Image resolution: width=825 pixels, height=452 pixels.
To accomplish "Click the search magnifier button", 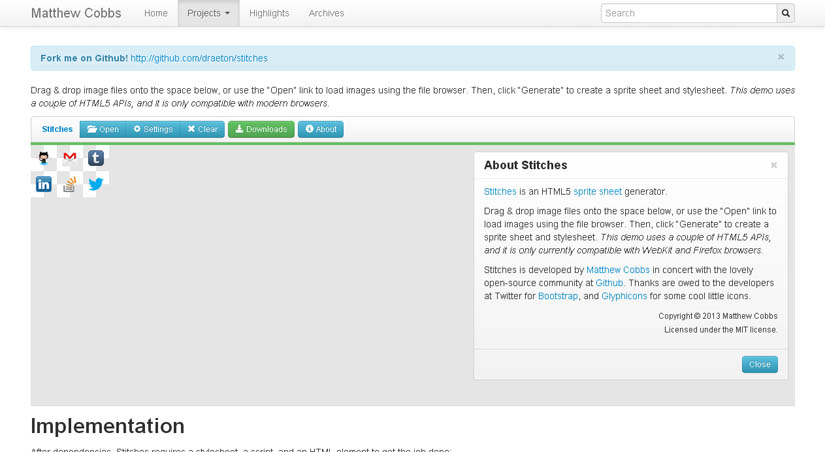I will click(786, 13).
